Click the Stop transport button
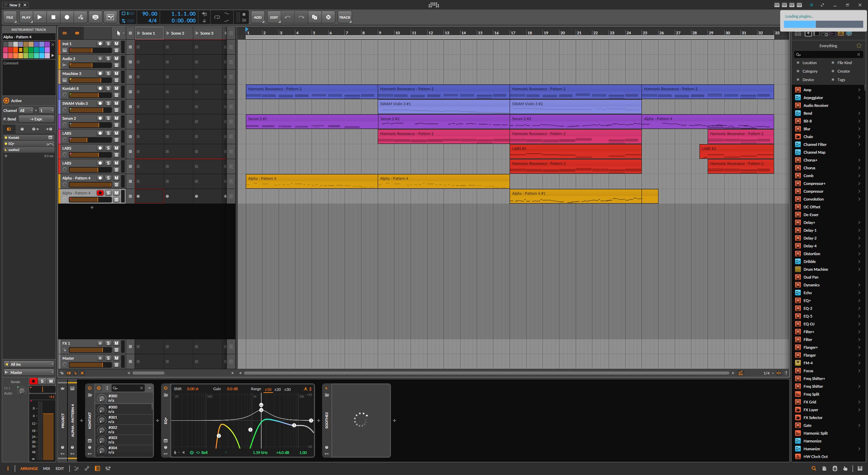This screenshot has width=868, height=475. (x=53, y=17)
